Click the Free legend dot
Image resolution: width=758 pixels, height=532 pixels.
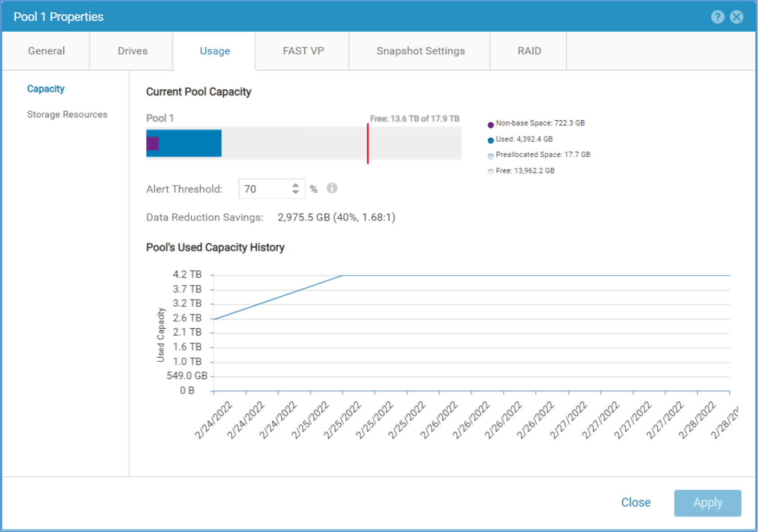(490, 172)
